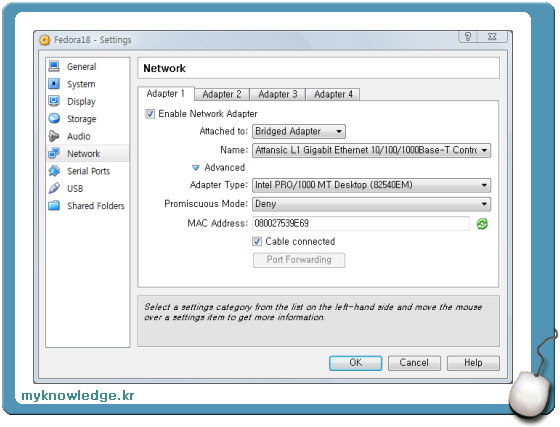Viewport: 560px width, 427px height.
Task: Click the Help button
Action: tap(473, 363)
